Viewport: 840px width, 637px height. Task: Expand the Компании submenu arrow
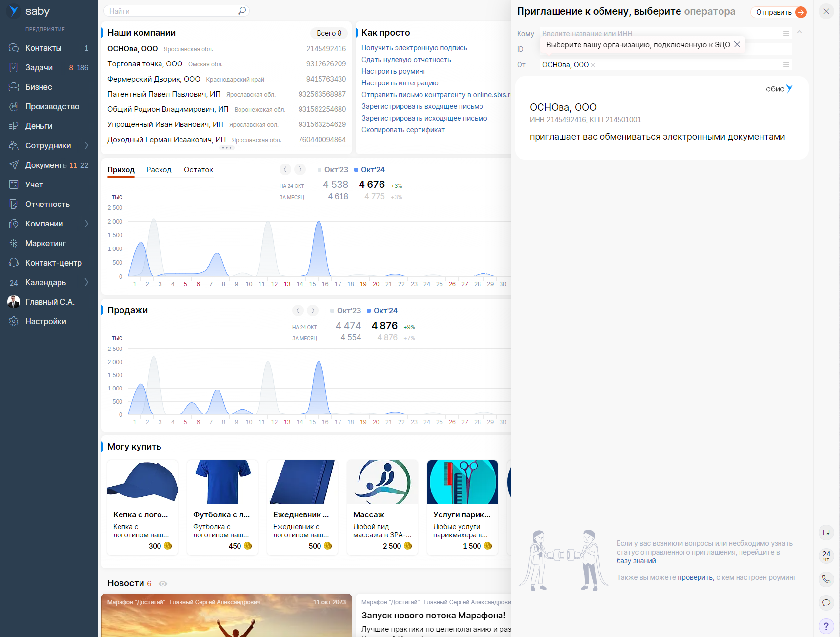pos(86,224)
